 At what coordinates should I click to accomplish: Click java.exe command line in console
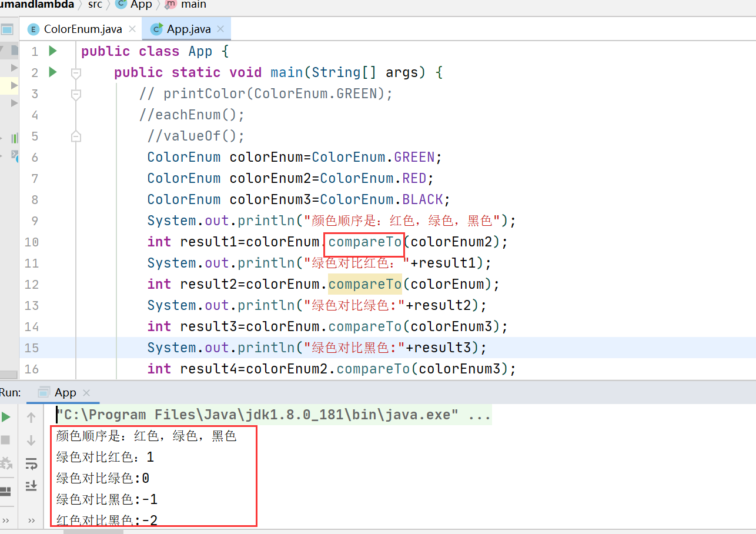tap(273, 415)
